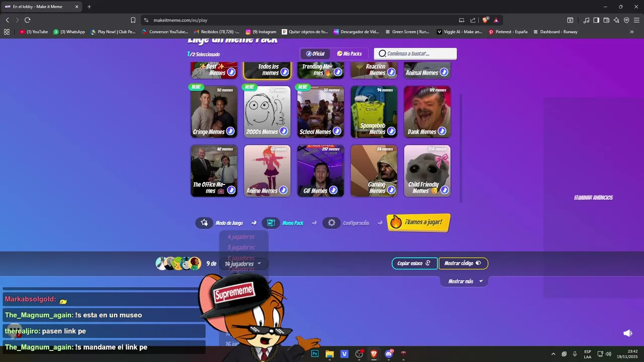
Task: Choose the School Memes pack card
Action: (320, 112)
